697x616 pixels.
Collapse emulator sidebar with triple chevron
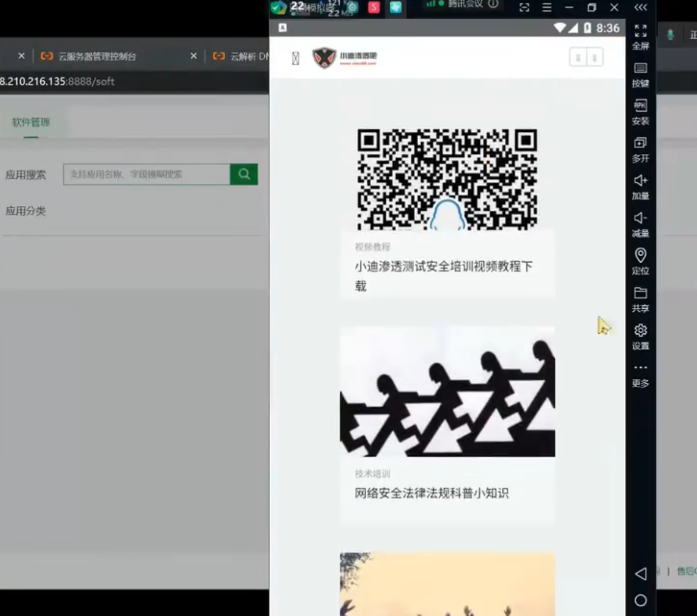(x=640, y=7)
